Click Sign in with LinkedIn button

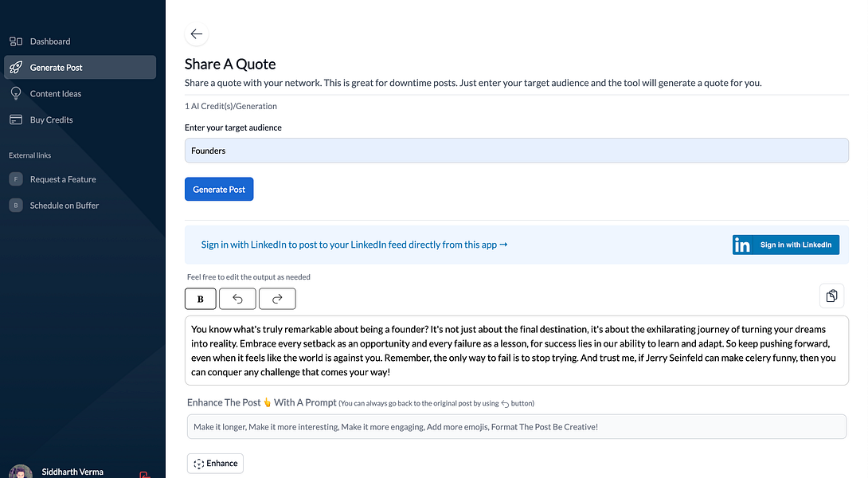click(x=785, y=245)
